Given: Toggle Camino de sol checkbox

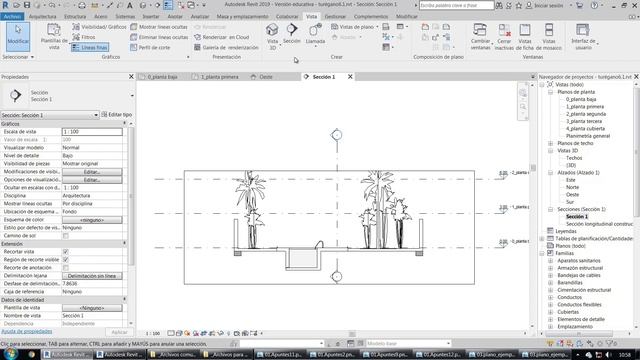Looking at the screenshot, I should 65,236.
